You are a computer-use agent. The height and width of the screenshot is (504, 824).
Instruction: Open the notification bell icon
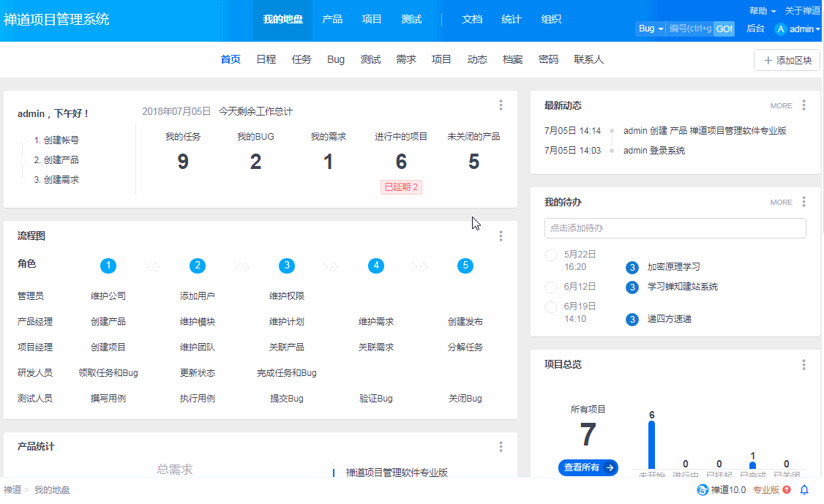804,490
